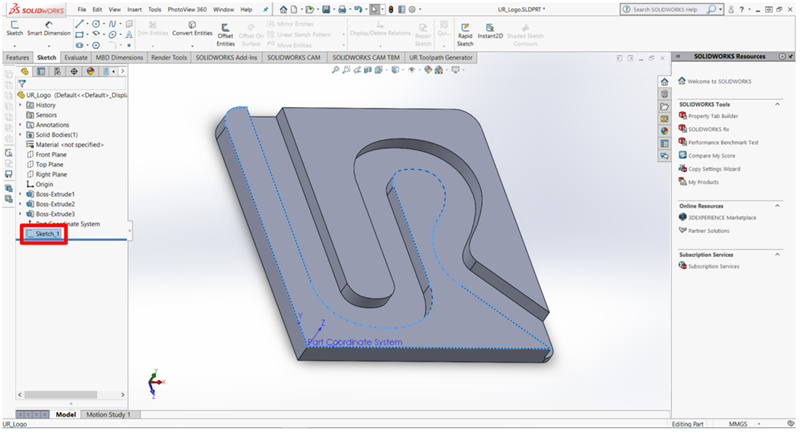This screenshot has width=800, height=432.
Task: Select the Corner Rectangle tool
Action: (x=79, y=35)
